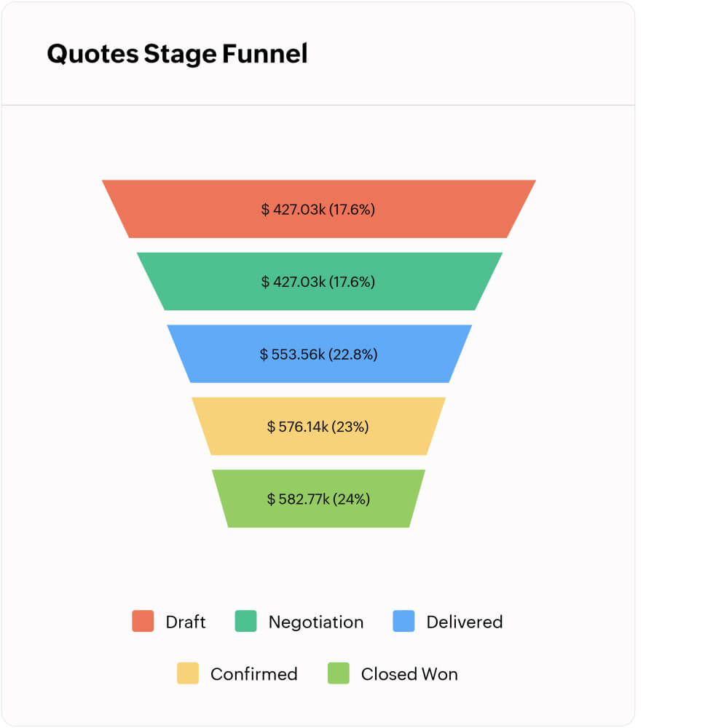Click the $ 553.56k (22.8%) value label
Viewport: 721px width, 728px height.
pos(319,355)
